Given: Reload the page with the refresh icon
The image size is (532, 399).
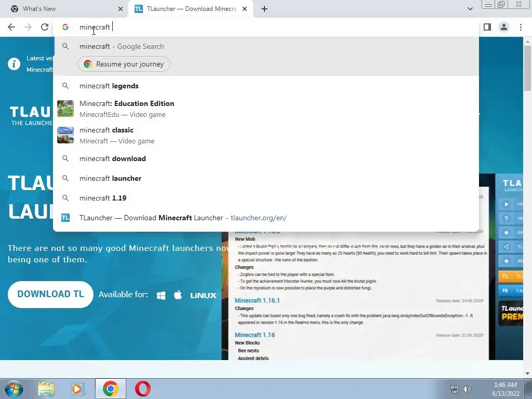Looking at the screenshot, I should (45, 27).
